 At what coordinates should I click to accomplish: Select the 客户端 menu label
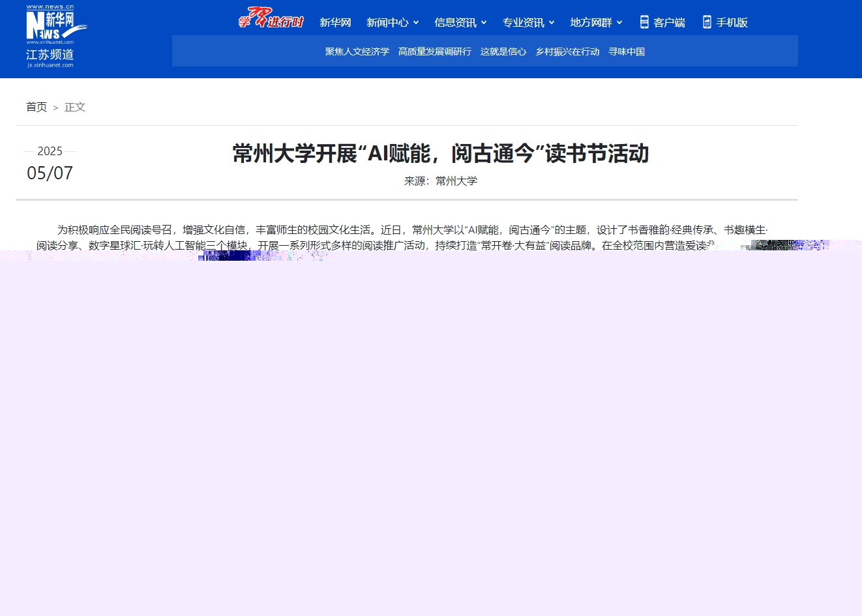tap(669, 23)
